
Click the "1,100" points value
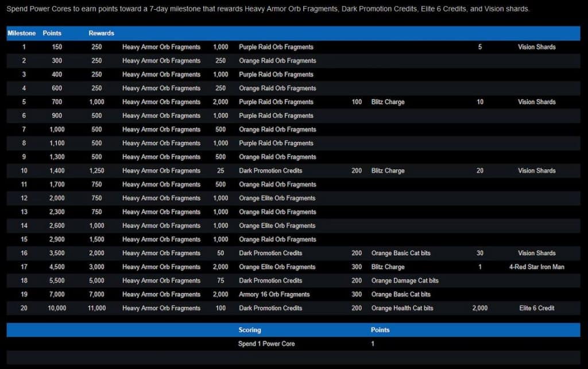[57, 143]
